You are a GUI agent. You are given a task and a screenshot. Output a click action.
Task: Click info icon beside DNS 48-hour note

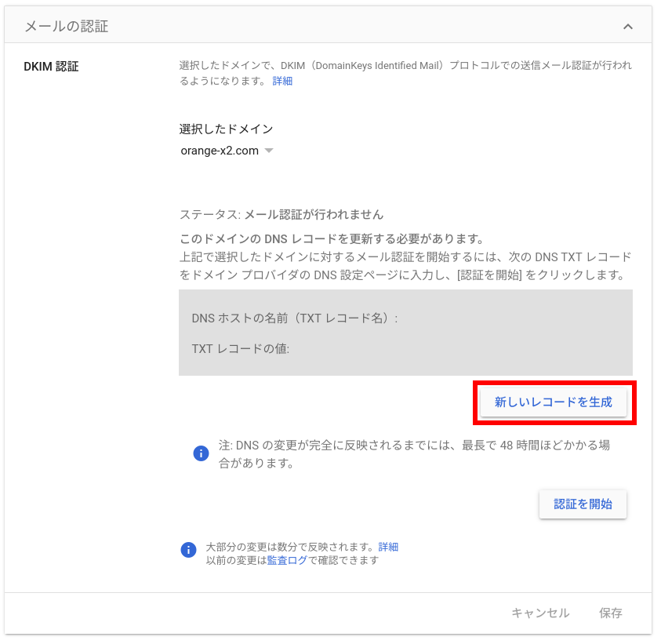pyautogui.click(x=202, y=453)
